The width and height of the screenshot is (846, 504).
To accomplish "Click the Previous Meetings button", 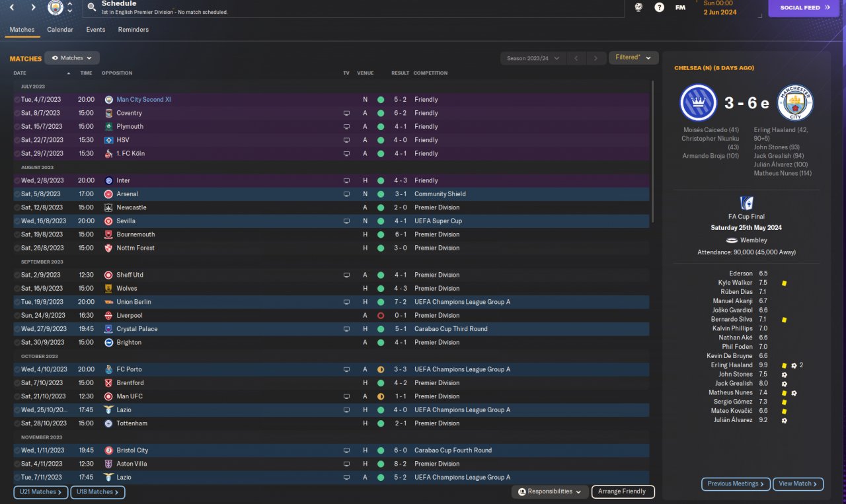I will [x=736, y=484].
